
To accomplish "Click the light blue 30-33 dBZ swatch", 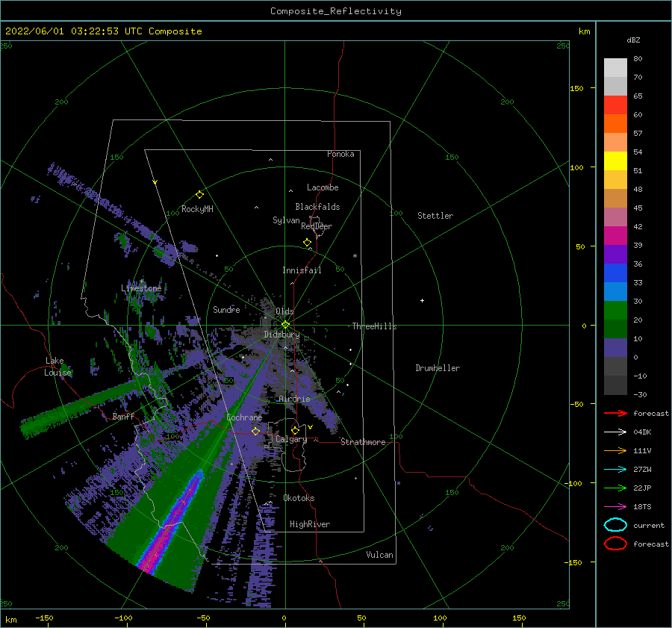I will 615,292.
